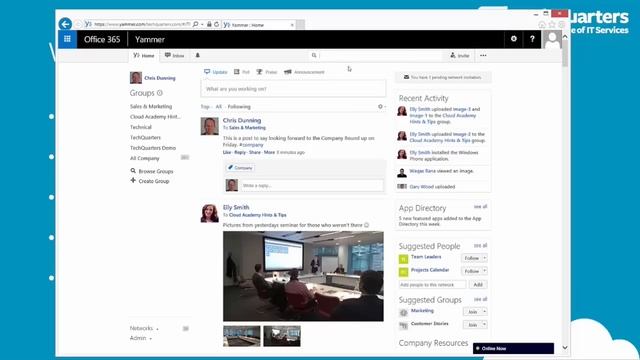Click the search magnifier icon in Yammer bar
Screen dimensions: 640x360
[314, 55]
